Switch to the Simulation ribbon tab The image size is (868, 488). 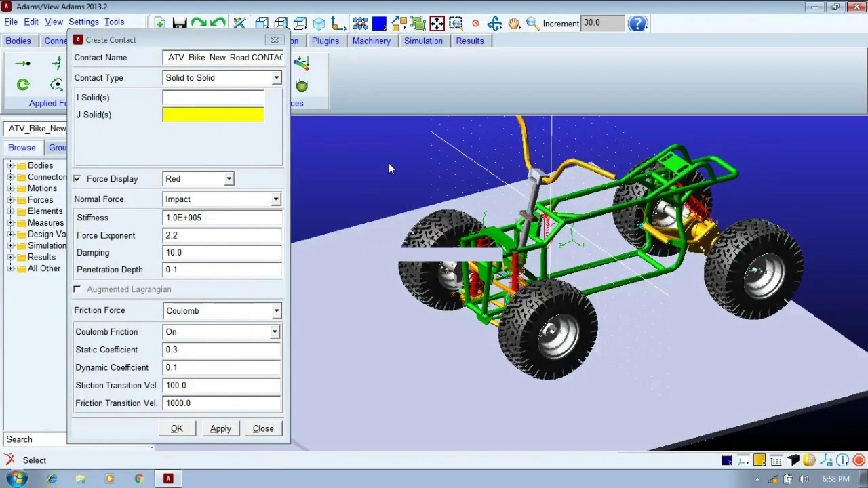click(x=423, y=41)
